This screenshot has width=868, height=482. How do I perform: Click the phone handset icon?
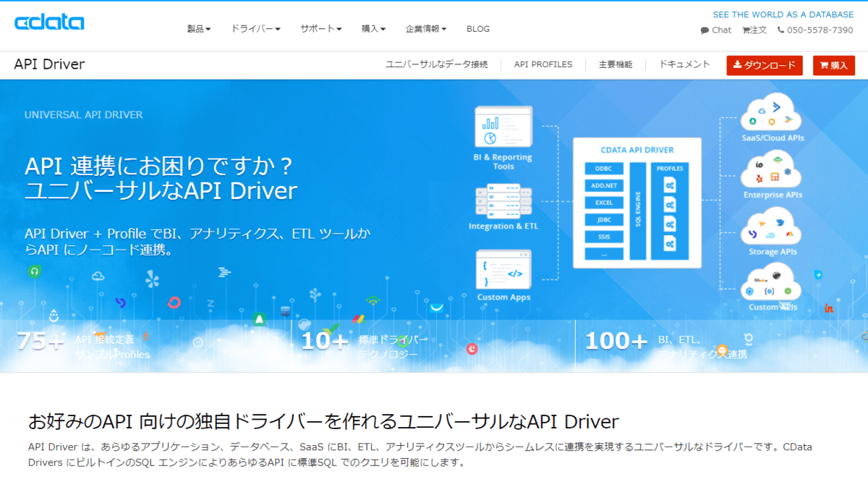tap(781, 30)
